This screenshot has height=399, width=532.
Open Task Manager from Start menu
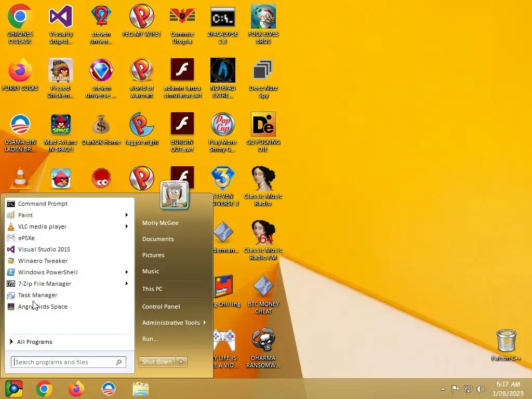(70, 295)
